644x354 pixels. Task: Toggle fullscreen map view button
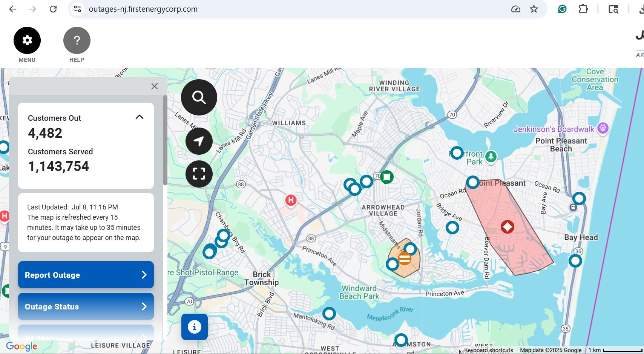click(x=199, y=174)
